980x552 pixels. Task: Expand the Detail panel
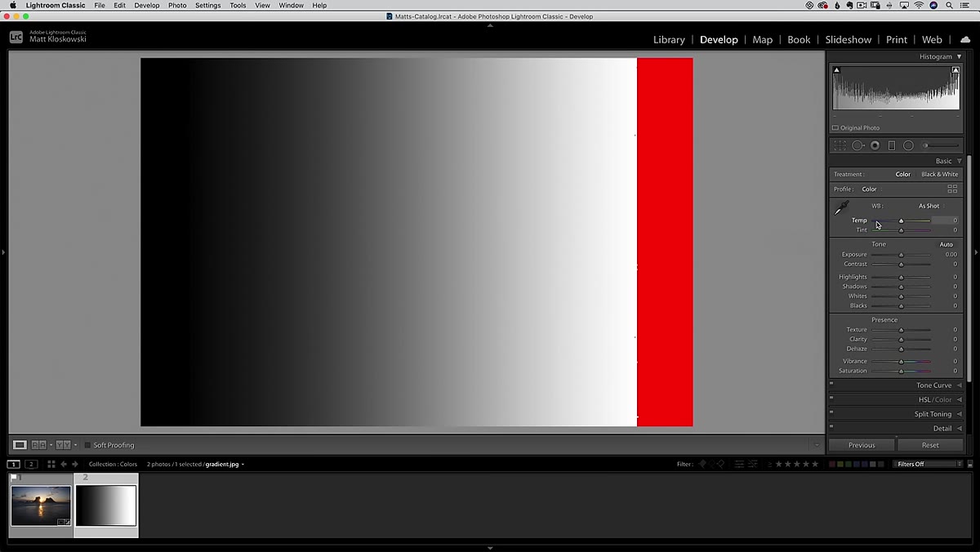tap(960, 428)
